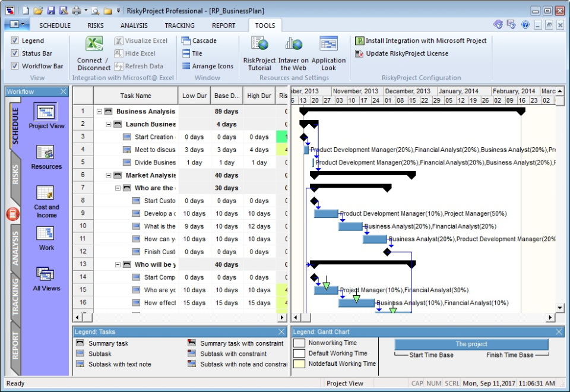Collapse the Launch Business summary task
570x392 pixels.
coord(109,124)
